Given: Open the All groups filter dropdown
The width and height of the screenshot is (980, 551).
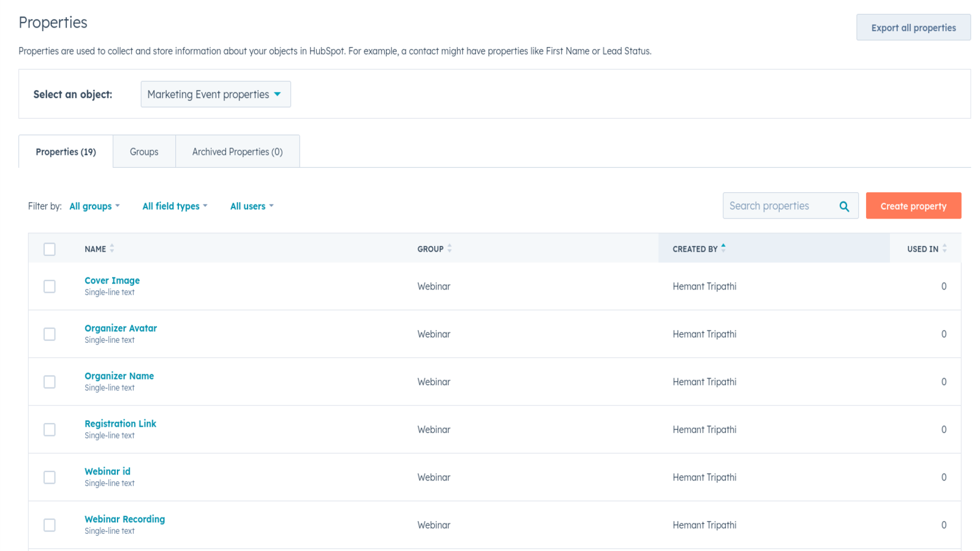Looking at the screenshot, I should coord(94,206).
